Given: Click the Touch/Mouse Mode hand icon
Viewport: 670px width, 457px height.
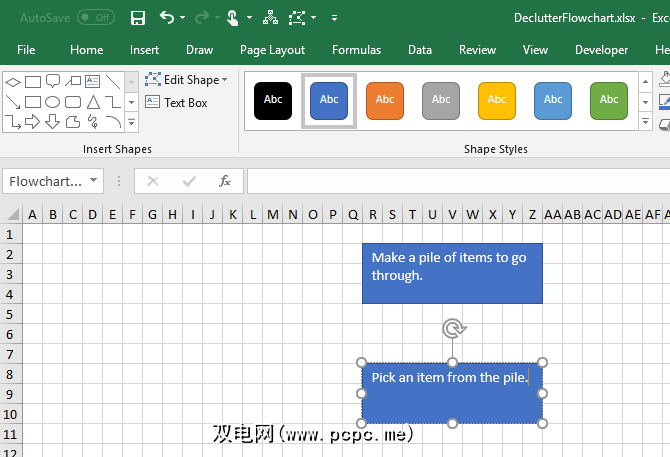Looking at the screenshot, I should pyautogui.click(x=232, y=18).
